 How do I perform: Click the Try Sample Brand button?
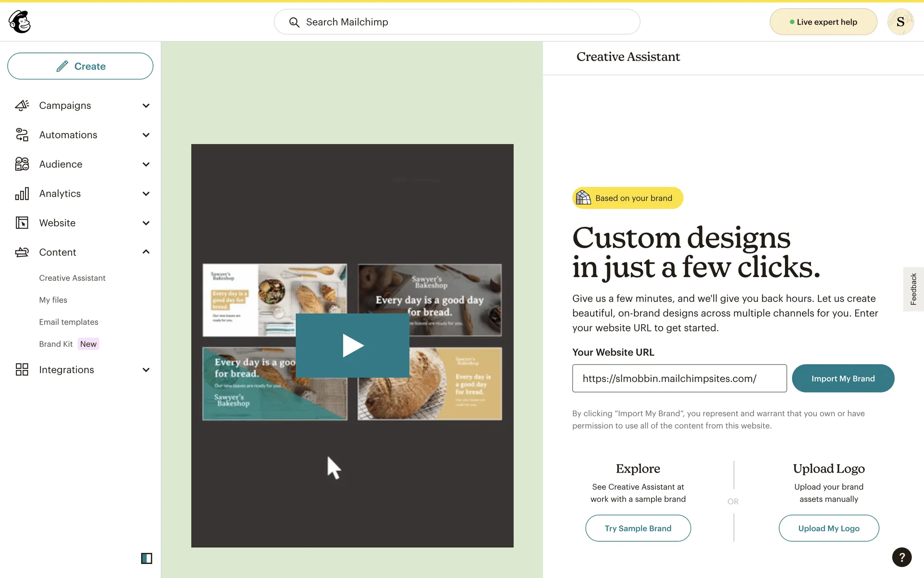(638, 528)
